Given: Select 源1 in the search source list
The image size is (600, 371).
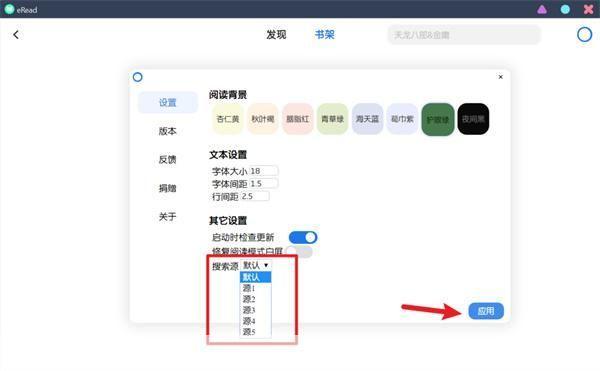Looking at the screenshot, I should (256, 288).
